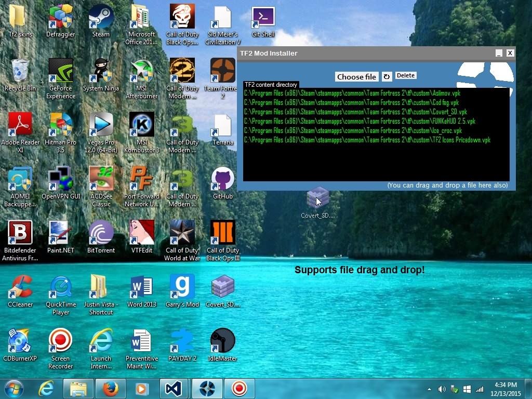The height and width of the screenshot is (399, 532).
Task: Select the Garry's Mod icon
Action: [x=182, y=291]
